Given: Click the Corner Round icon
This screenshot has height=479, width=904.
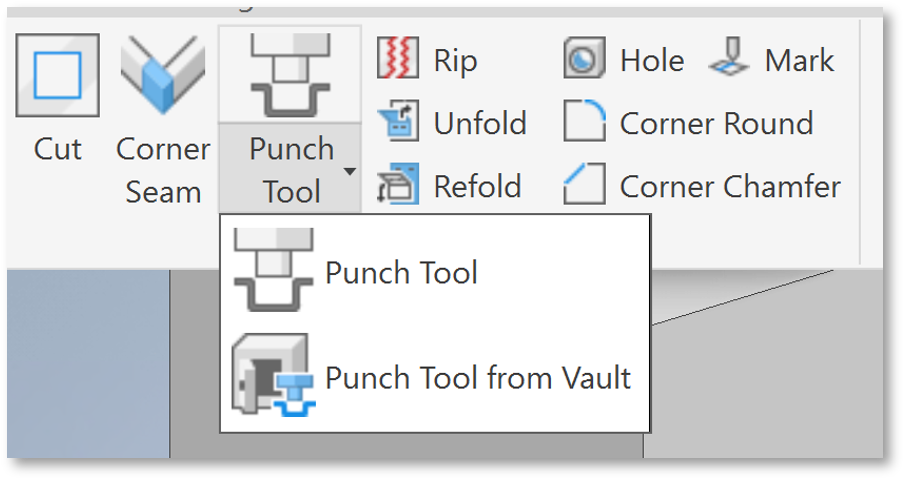Looking at the screenshot, I should tap(584, 120).
